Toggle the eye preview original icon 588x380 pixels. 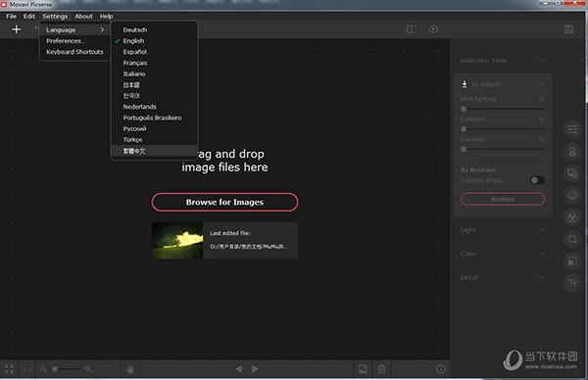click(433, 29)
